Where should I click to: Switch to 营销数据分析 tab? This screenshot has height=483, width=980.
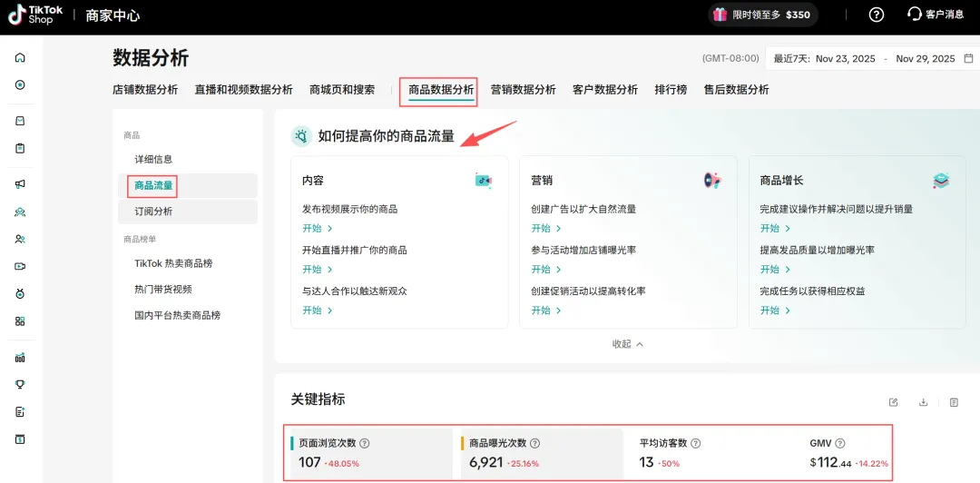pyautogui.click(x=523, y=90)
